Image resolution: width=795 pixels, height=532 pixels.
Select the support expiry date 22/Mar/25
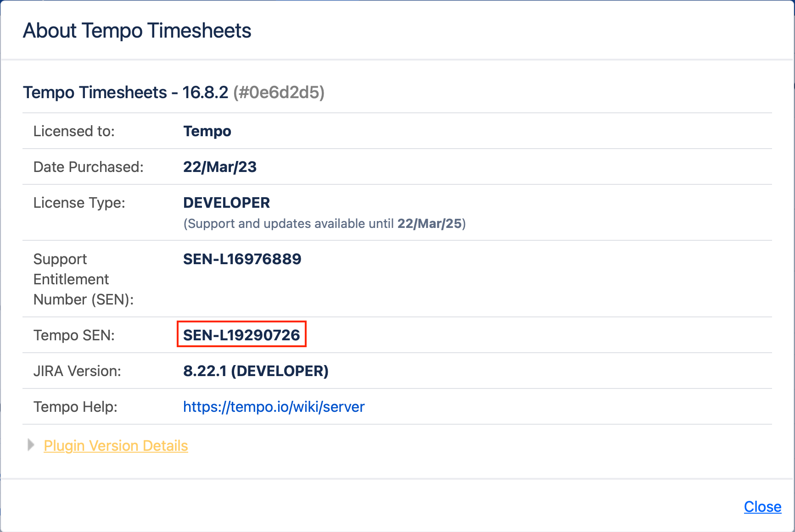430,224
